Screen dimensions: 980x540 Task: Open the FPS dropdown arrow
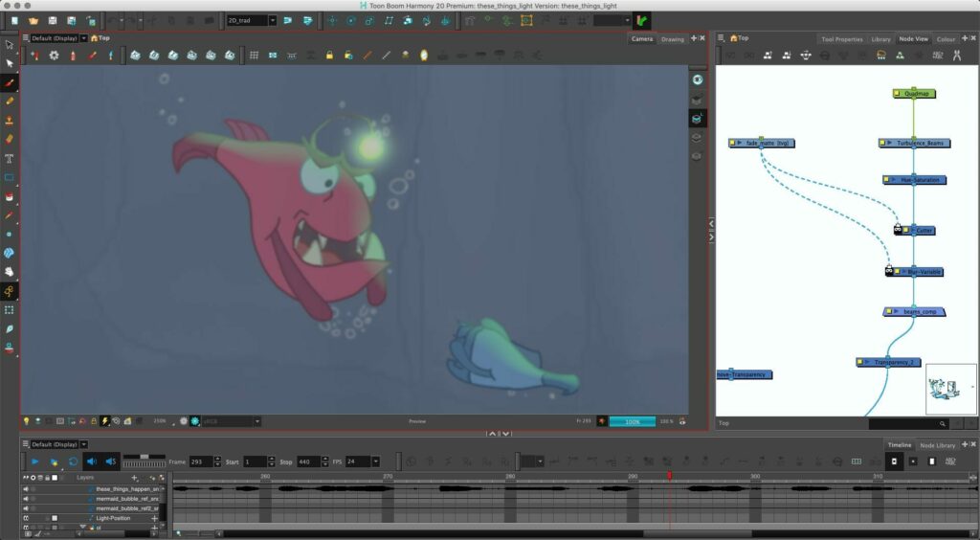point(375,461)
